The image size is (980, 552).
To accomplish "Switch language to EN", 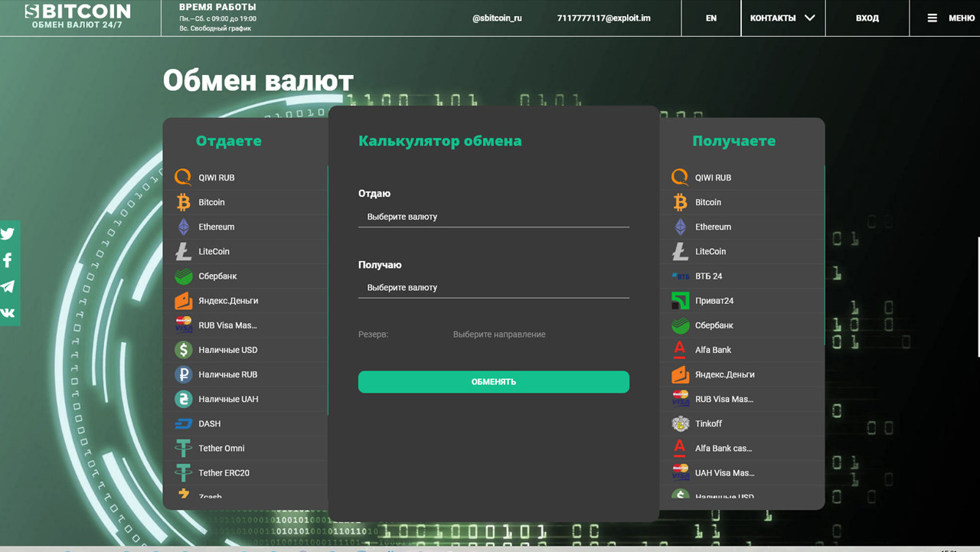I will point(711,18).
